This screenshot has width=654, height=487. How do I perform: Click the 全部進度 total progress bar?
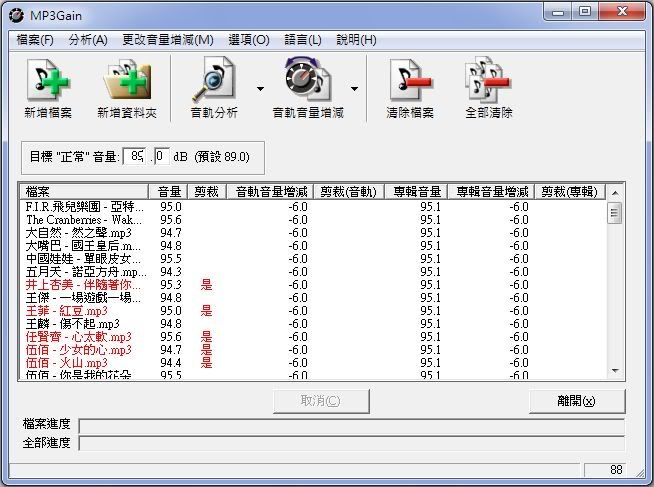point(352,443)
